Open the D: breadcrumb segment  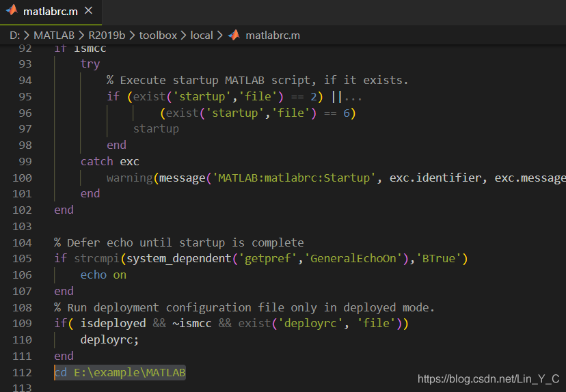[15, 36]
